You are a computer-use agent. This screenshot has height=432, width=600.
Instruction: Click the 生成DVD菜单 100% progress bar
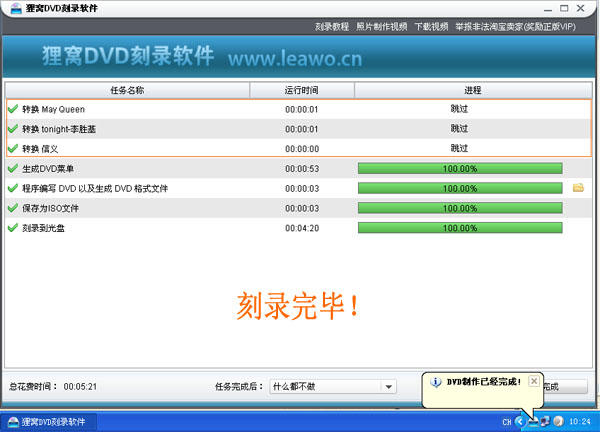pos(460,168)
